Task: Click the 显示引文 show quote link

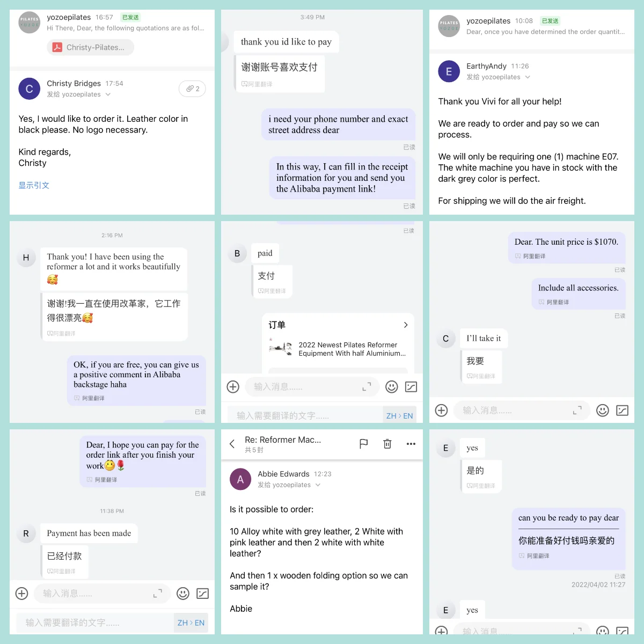Action: (34, 185)
